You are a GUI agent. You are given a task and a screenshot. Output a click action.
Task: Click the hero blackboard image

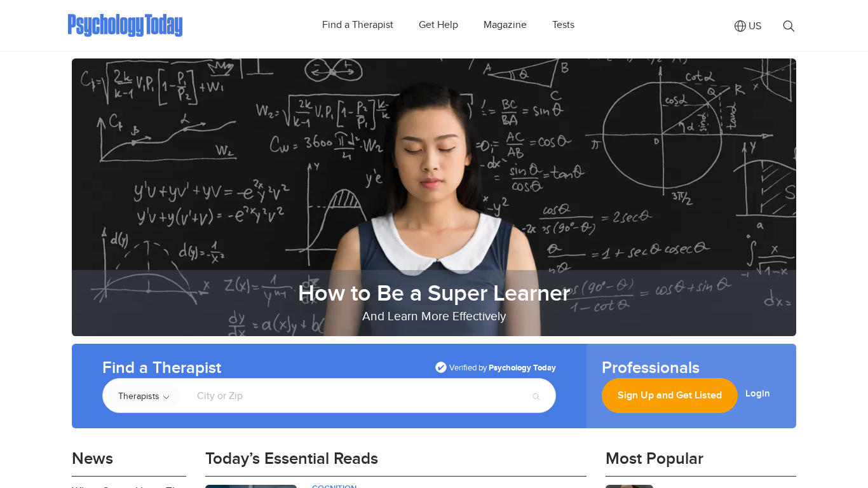(x=434, y=165)
